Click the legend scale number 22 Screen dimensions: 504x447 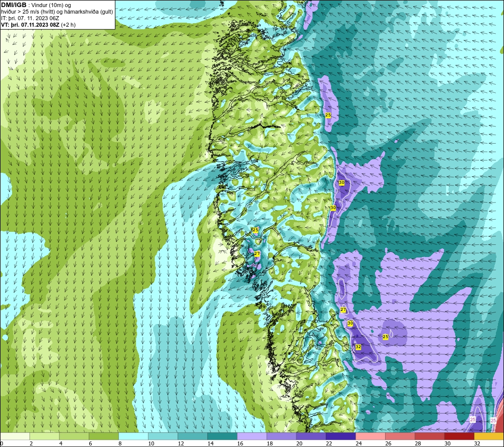click(329, 443)
